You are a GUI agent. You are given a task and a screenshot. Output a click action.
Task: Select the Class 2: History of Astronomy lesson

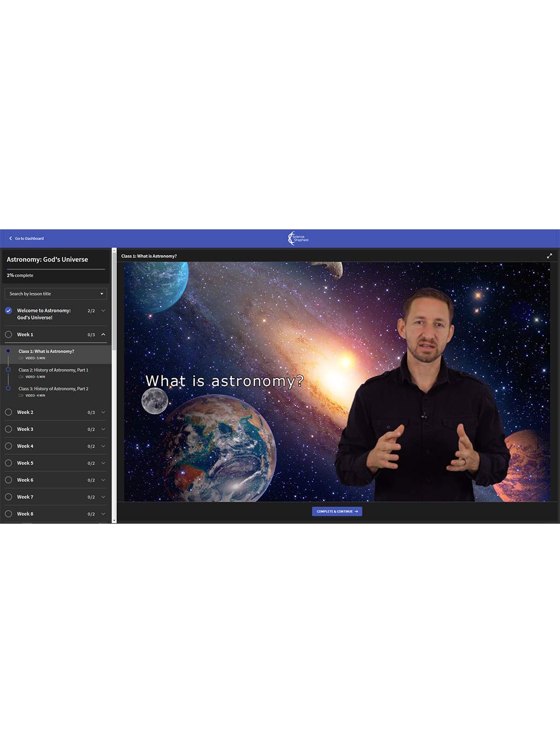click(53, 370)
